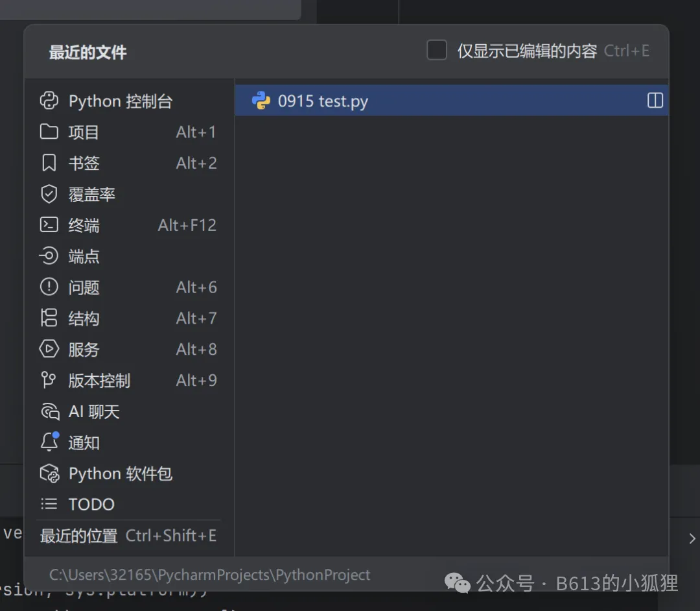Click the 版本控制 branch icon

[48, 380]
